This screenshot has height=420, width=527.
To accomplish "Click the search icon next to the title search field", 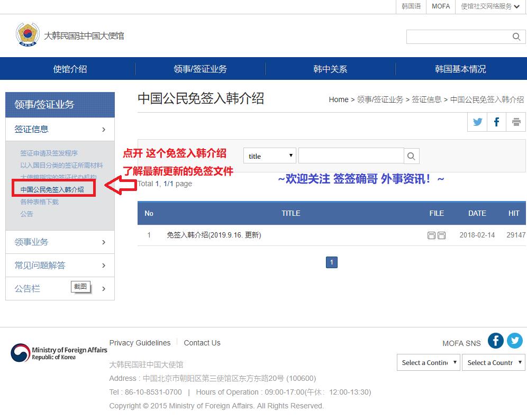I will (411, 156).
